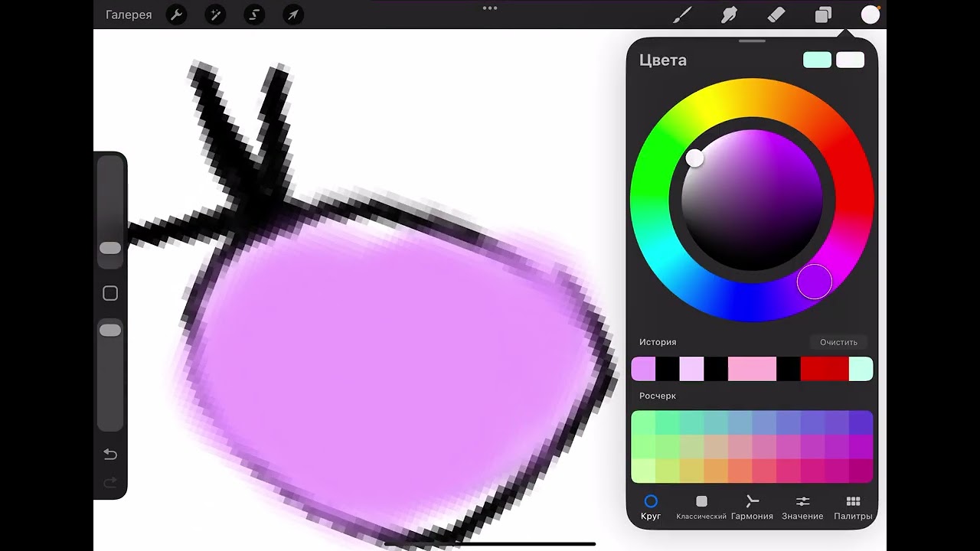This screenshot has height=551, width=980.
Task: Click the brush opacity slider handle
Action: [x=110, y=330]
